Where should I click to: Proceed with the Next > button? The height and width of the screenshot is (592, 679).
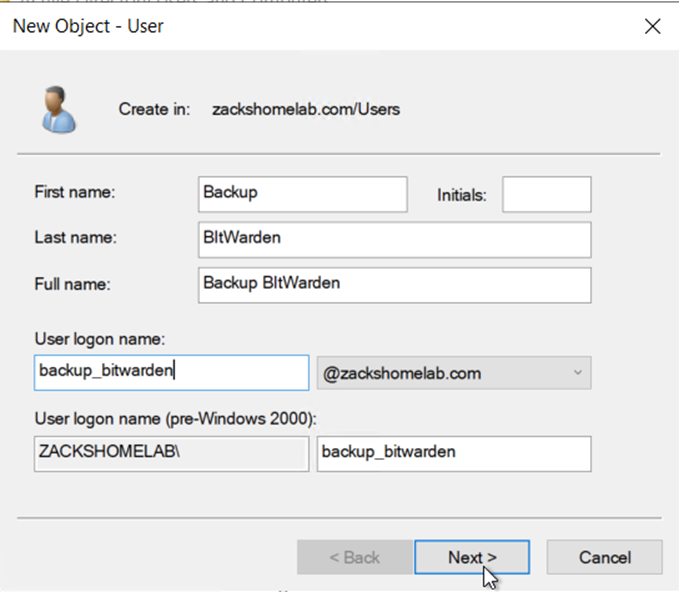pos(472,557)
